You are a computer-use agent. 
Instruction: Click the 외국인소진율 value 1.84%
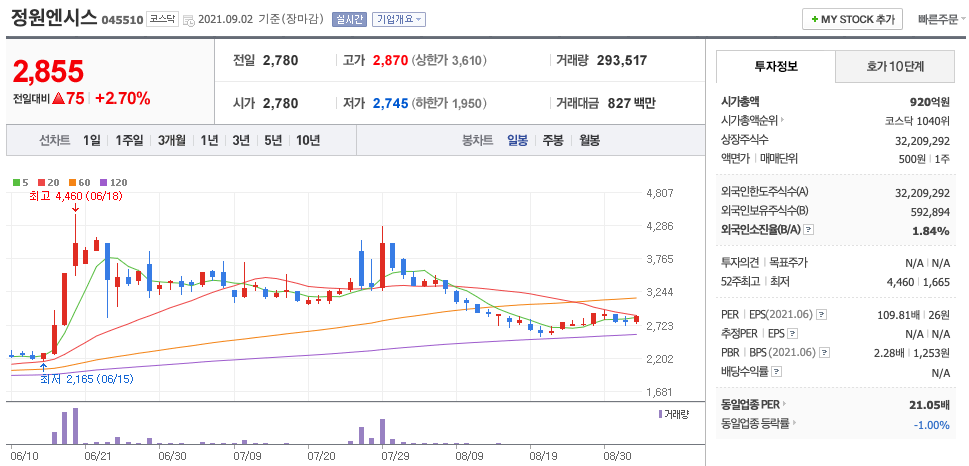pyautogui.click(x=932, y=230)
